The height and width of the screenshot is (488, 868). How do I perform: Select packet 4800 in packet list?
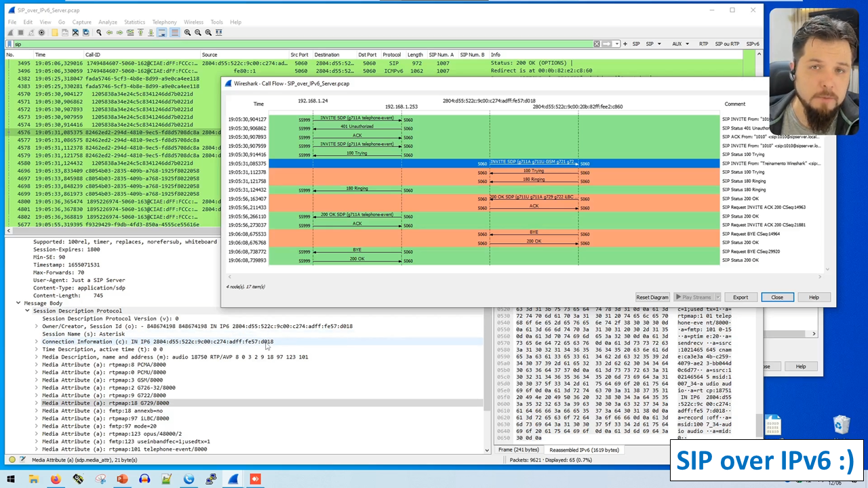pos(114,202)
